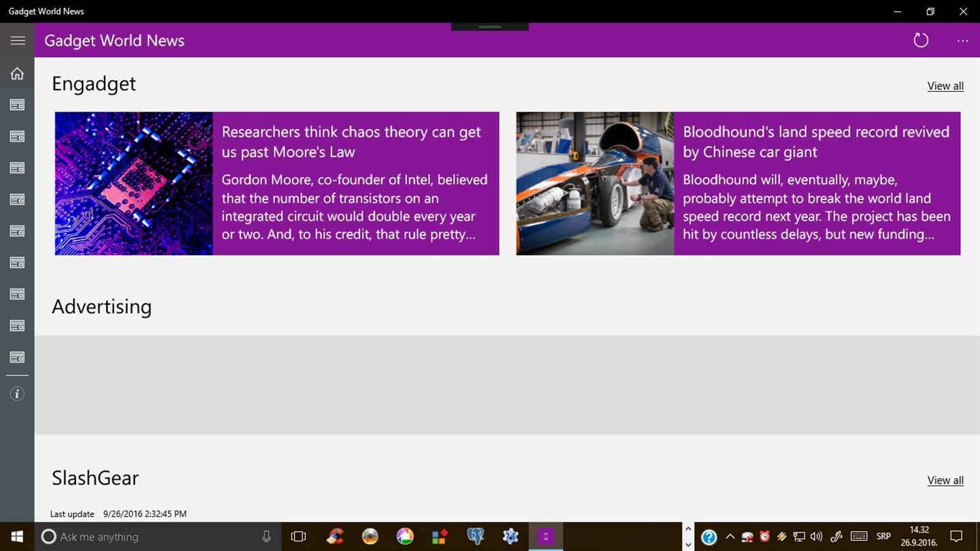The height and width of the screenshot is (551, 980).
Task: Open the Bloodhound funding article summary
Action: point(817,207)
